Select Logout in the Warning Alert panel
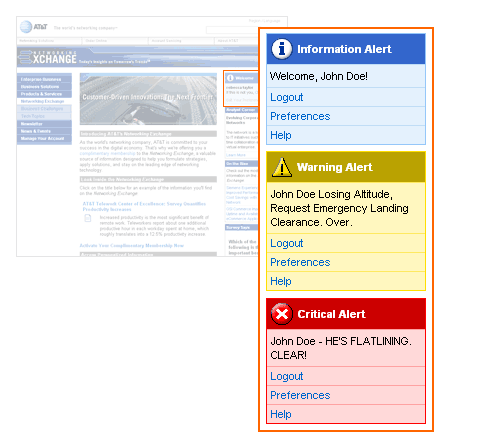This screenshot has width=480, height=439. [x=286, y=243]
